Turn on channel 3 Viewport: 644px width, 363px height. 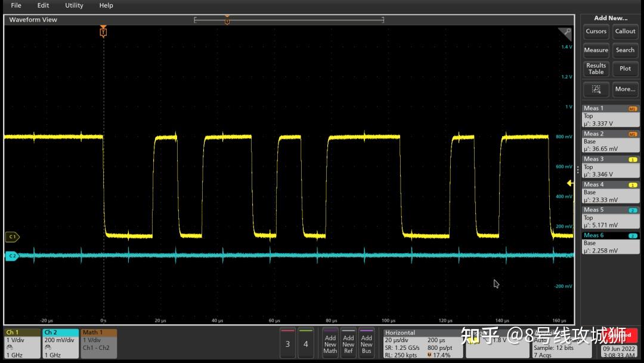click(287, 343)
